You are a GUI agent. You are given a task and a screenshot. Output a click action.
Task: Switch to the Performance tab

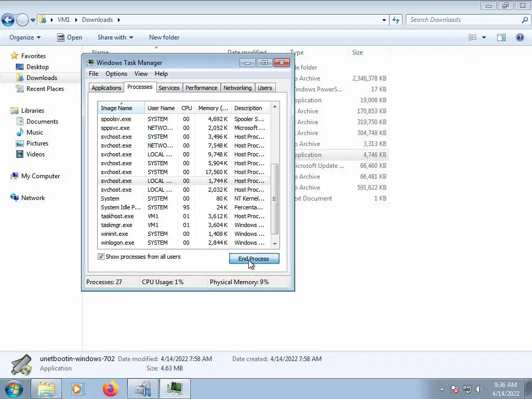click(201, 88)
